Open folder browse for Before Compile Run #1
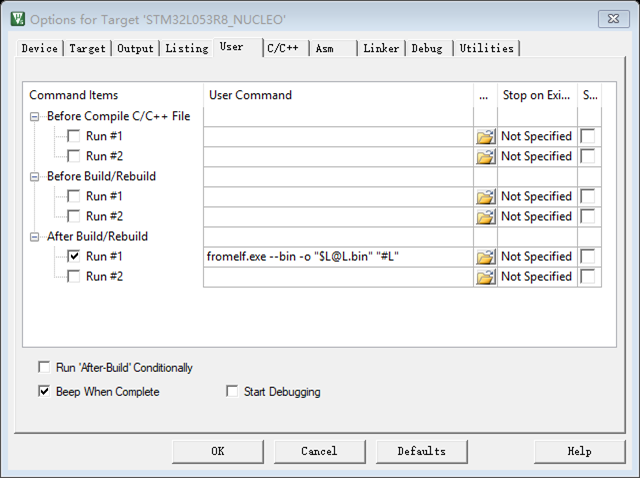640x478 pixels. 485,136
